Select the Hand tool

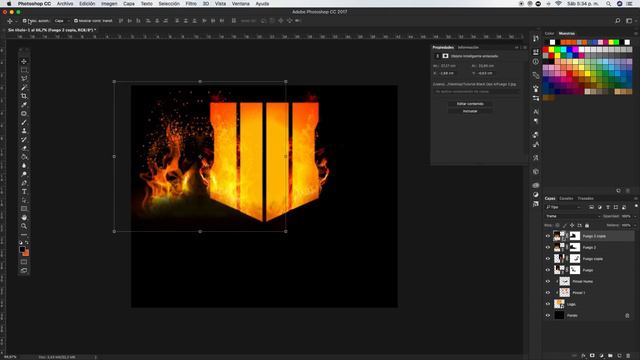[x=24, y=218]
